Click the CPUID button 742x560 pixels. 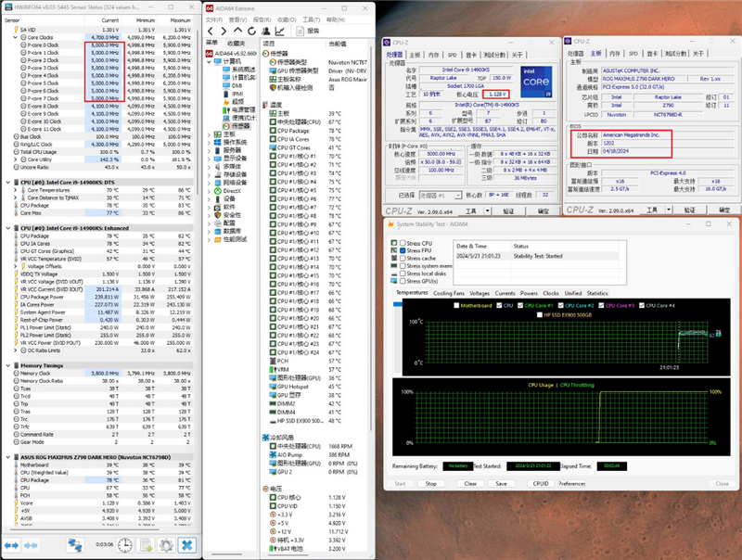pos(540,483)
